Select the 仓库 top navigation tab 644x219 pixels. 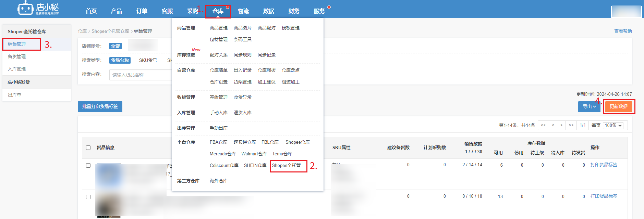point(218,11)
